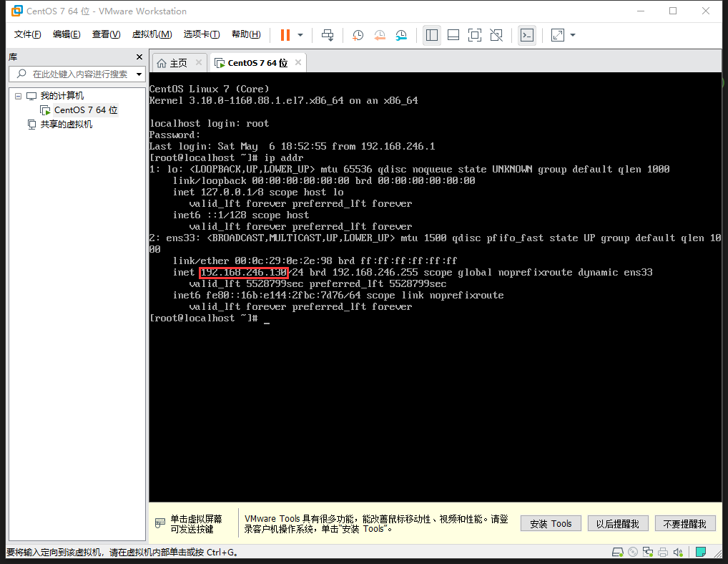Image resolution: width=728 pixels, height=564 pixels.
Task: Collapse the 我的计算机 tree node
Action: point(19,96)
